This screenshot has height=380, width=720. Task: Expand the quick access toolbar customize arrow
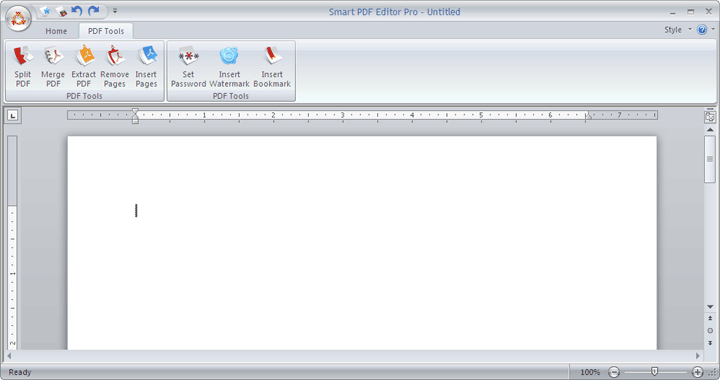coord(115,11)
